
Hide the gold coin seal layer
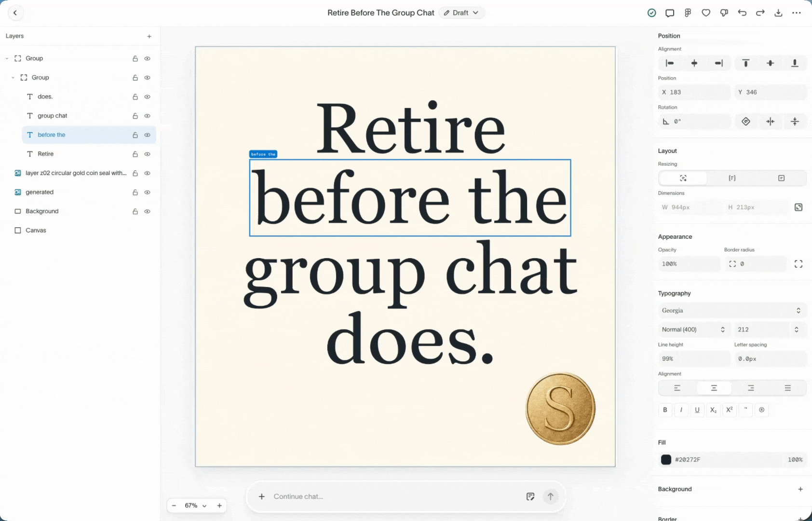click(x=148, y=173)
